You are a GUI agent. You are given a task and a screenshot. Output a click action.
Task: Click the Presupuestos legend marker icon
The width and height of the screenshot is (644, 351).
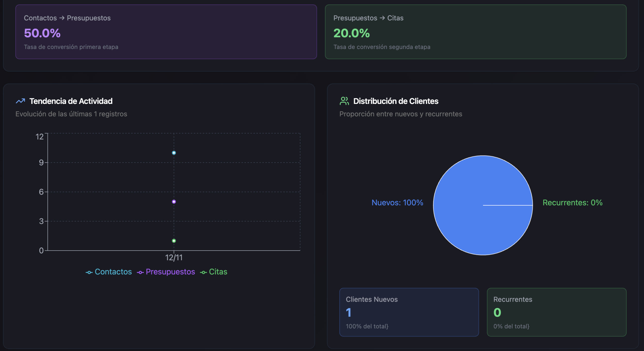point(140,272)
